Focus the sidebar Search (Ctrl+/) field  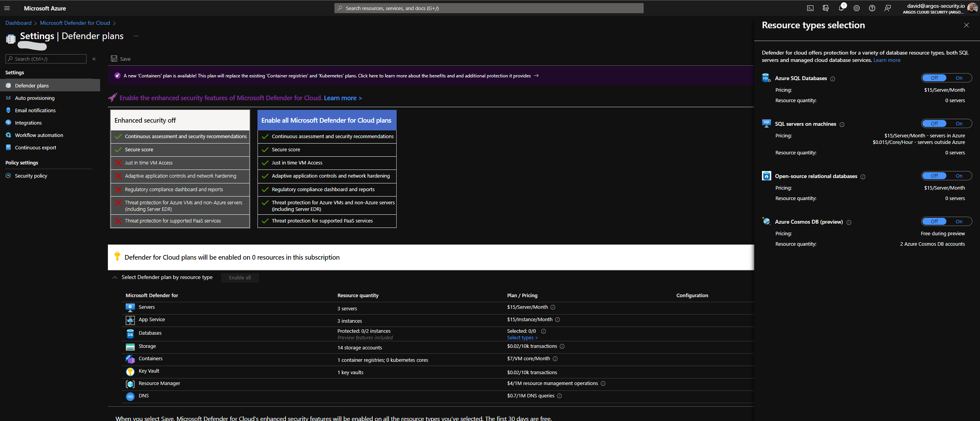pos(46,59)
